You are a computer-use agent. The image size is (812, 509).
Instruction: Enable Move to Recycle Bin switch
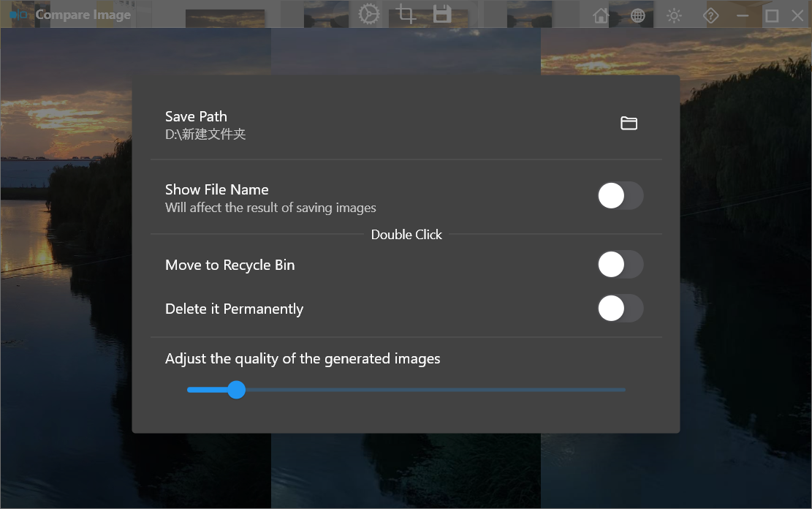621,265
